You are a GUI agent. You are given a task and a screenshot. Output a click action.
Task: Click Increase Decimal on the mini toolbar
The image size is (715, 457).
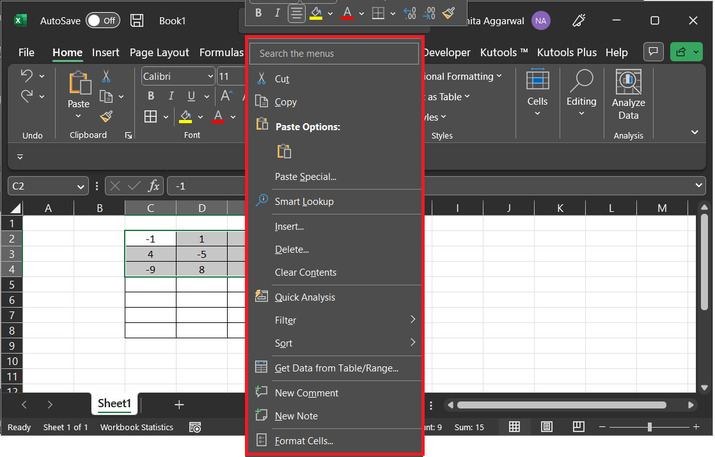pos(410,13)
